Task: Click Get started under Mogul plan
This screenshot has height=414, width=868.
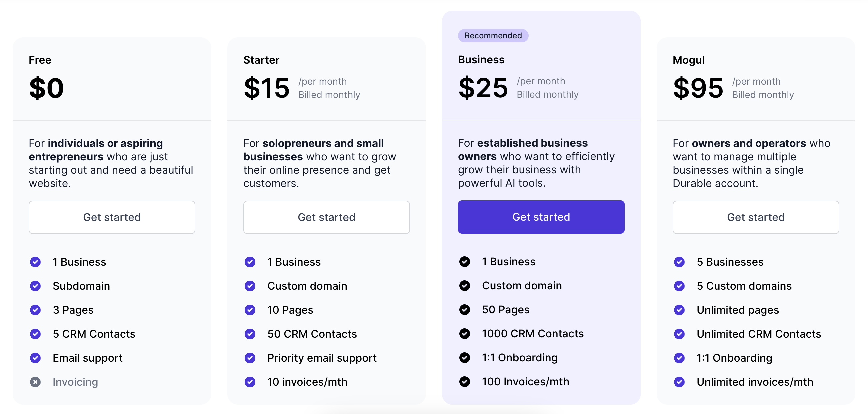Action: click(x=755, y=217)
